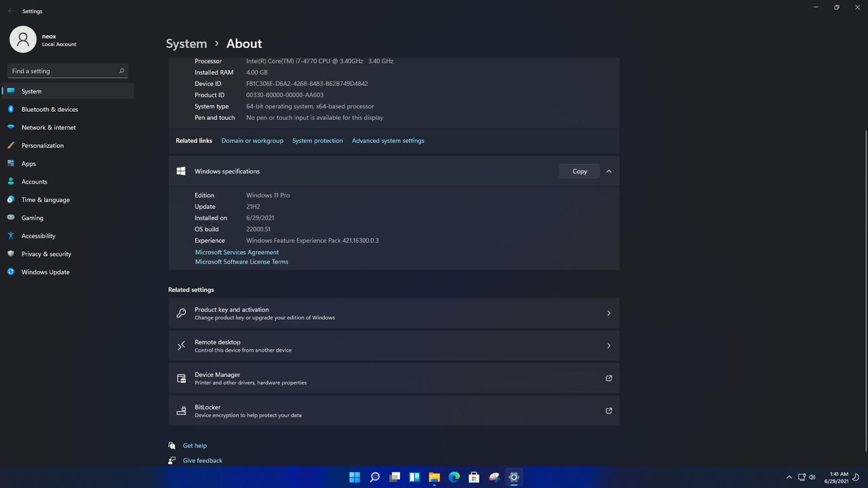Click the Domain or workgroup link
Image resolution: width=868 pixels, height=488 pixels.
click(252, 141)
